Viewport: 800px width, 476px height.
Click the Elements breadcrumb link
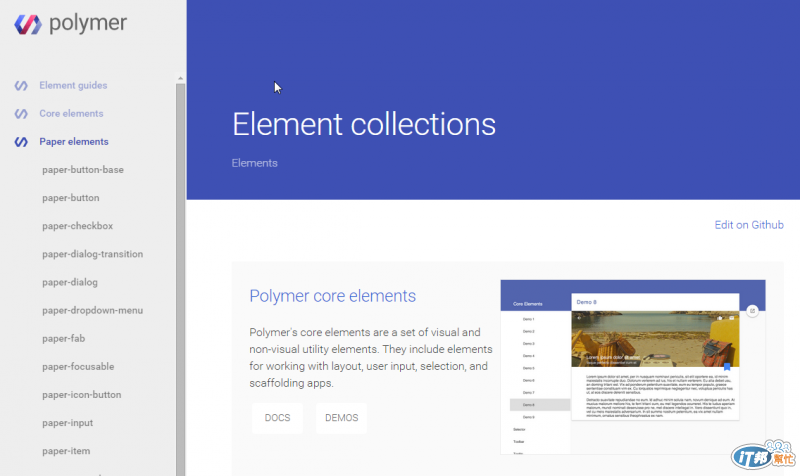pyautogui.click(x=255, y=163)
